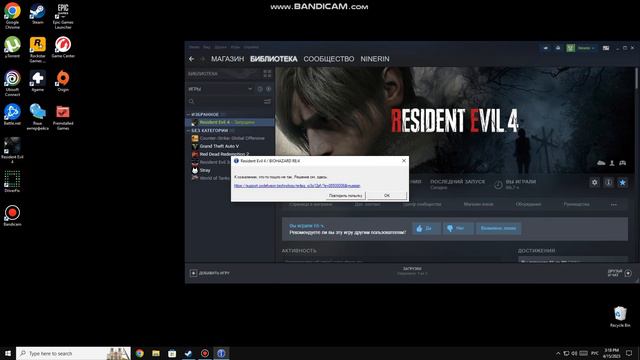Open Ubisoft Connect desktop shortcut
640x360 pixels.
pyautogui.click(x=12, y=83)
